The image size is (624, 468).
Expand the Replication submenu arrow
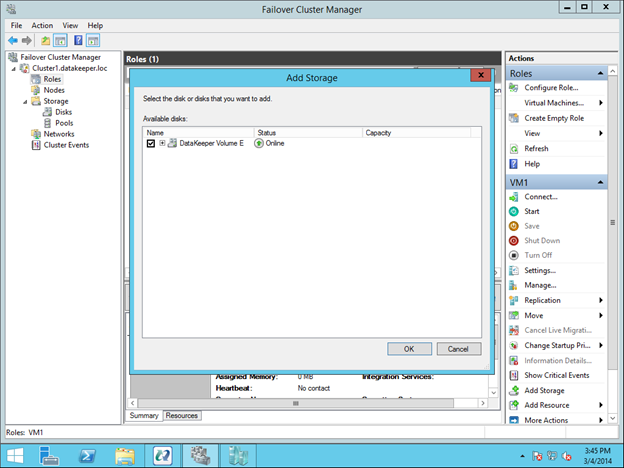[600, 300]
